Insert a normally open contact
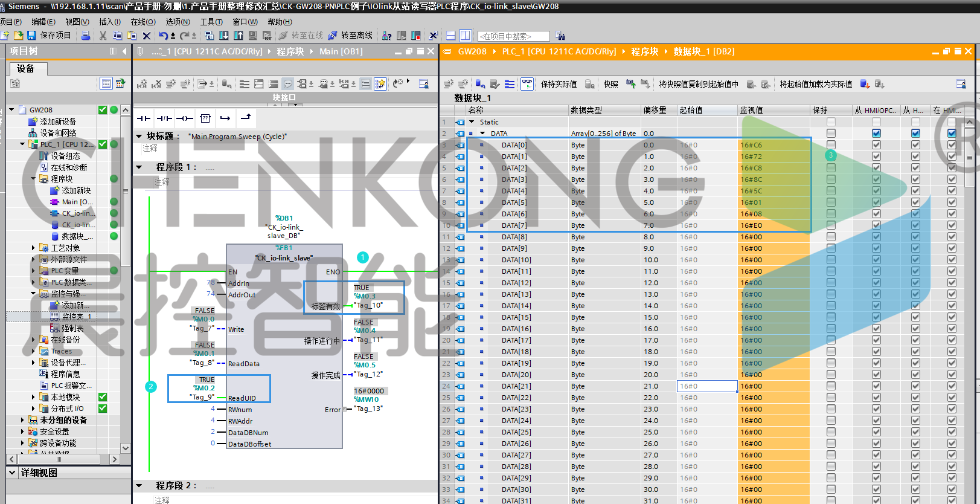The image size is (980, 504). [143, 118]
